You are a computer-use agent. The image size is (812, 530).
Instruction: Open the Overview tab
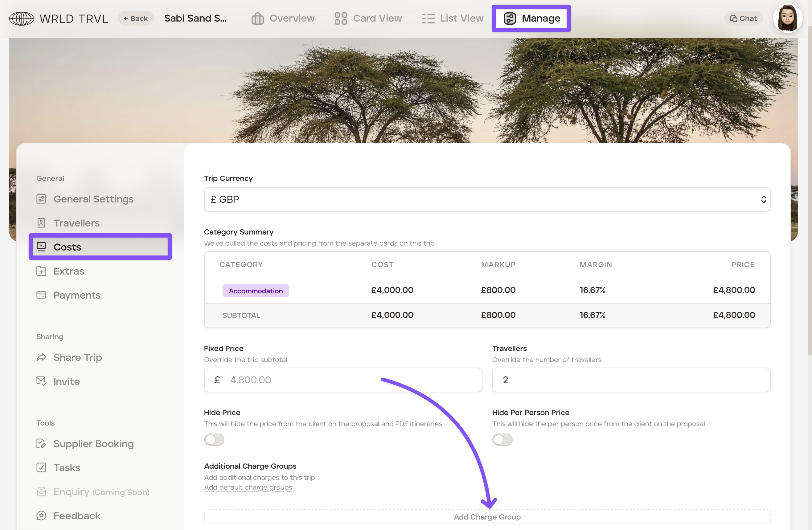[283, 18]
